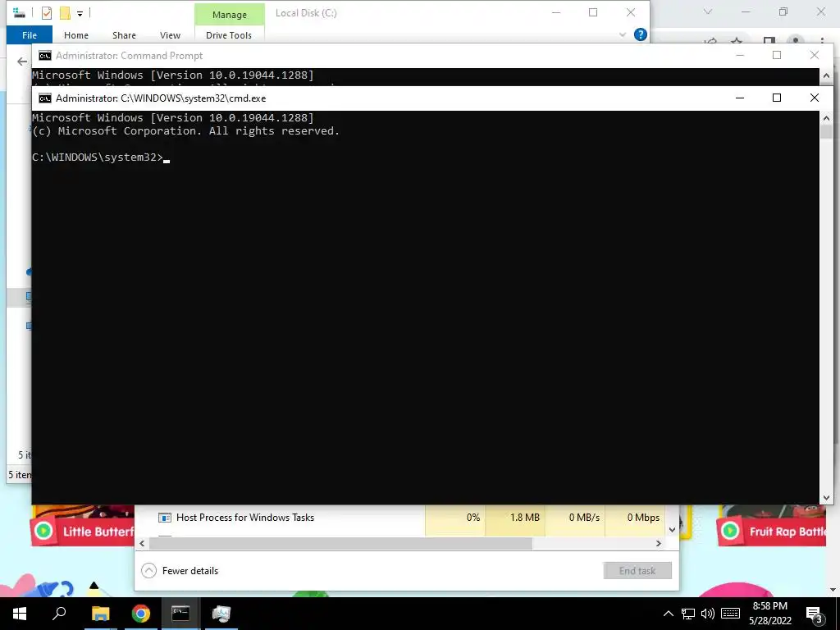Click Task Manager taskbar icon
This screenshot has width=840, height=630.
[x=221, y=614]
